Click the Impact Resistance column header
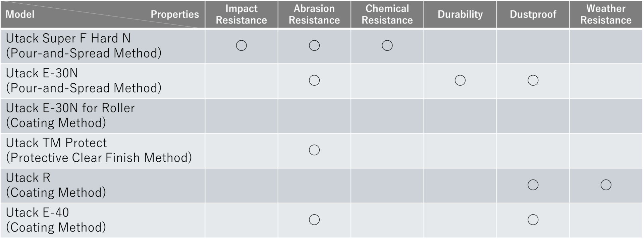The width and height of the screenshot is (644, 243). [241, 14]
